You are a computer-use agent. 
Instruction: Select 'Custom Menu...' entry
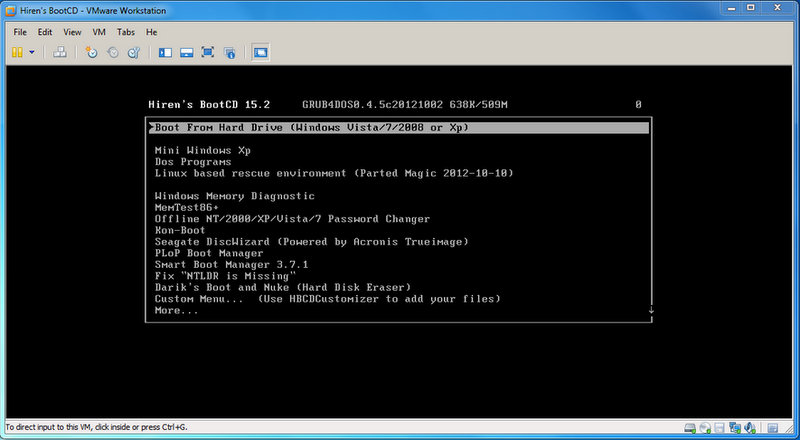coord(327,299)
